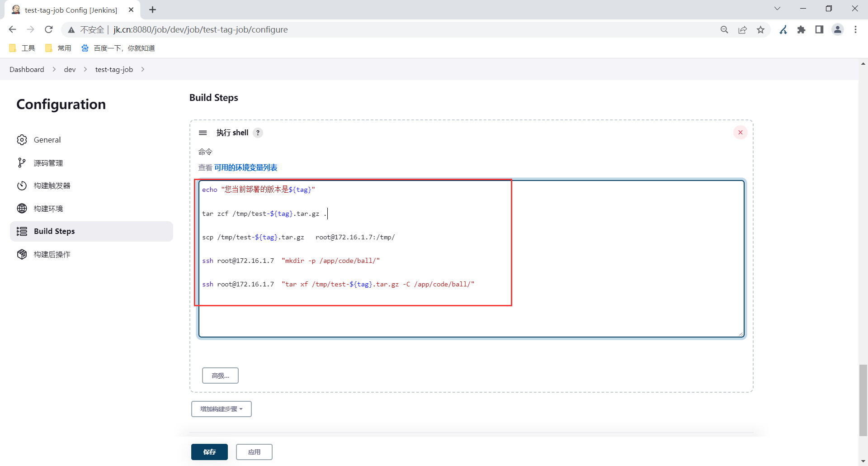Click the Configuration heading
Viewport: 868px width, 466px height.
[x=61, y=105]
